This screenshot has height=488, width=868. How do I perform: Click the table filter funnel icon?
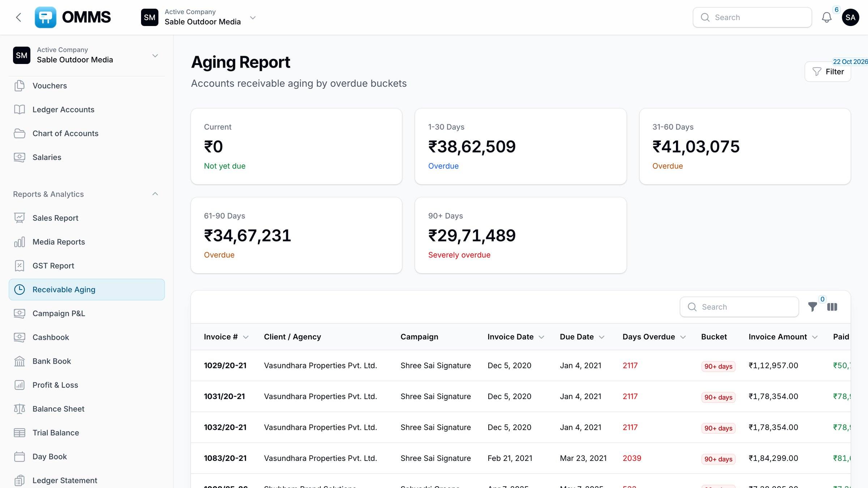pyautogui.click(x=812, y=307)
